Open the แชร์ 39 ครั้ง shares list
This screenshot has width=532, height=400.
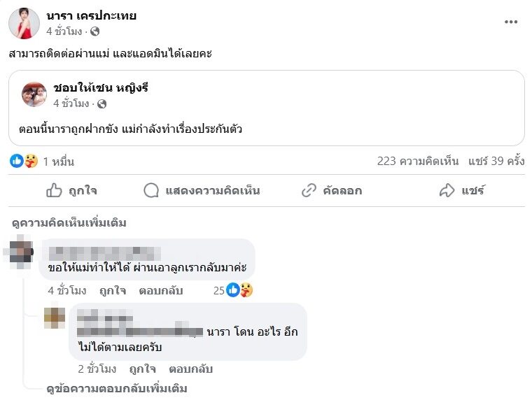tap(496, 162)
